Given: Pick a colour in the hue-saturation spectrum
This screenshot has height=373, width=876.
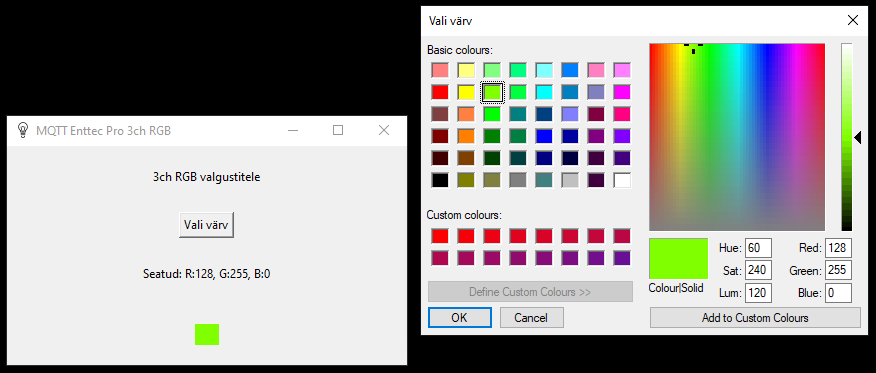Looking at the screenshot, I should click(x=737, y=137).
